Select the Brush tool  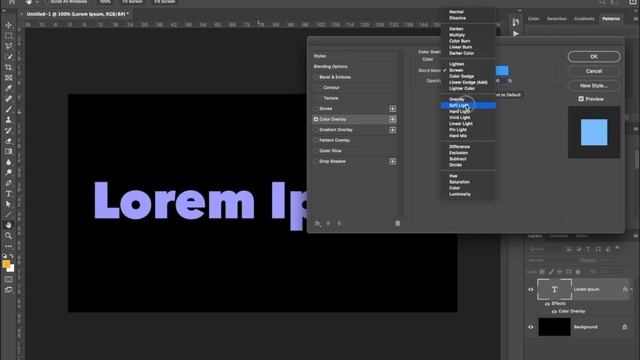(8, 109)
